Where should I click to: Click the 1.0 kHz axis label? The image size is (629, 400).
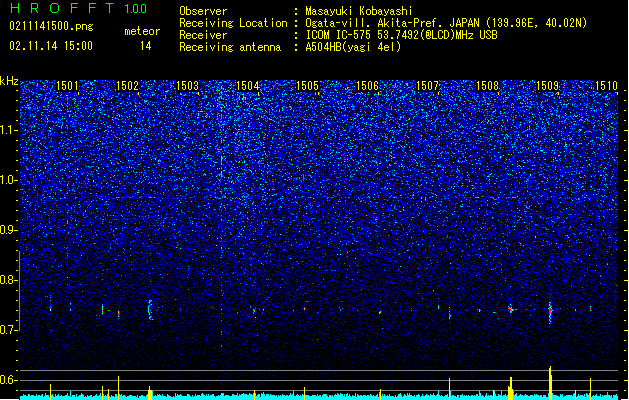click(8, 180)
